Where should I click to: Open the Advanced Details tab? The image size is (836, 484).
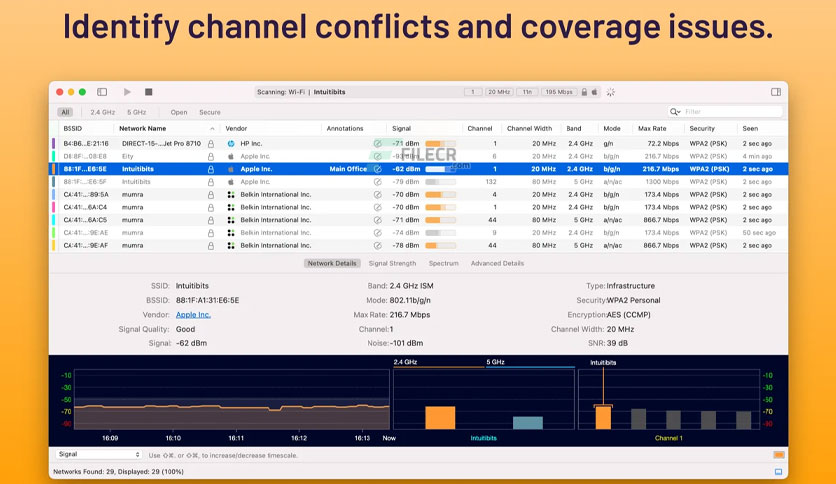[497, 263]
